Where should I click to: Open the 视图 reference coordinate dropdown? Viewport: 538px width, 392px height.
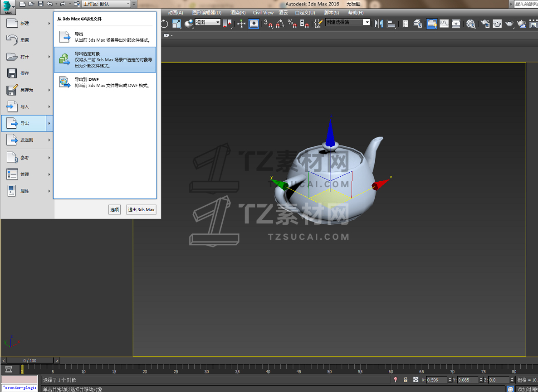208,22
